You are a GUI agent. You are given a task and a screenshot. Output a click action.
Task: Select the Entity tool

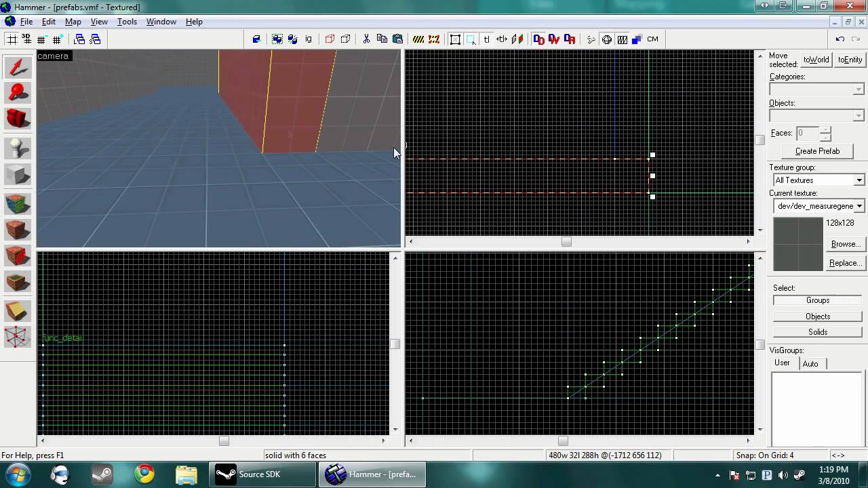(18, 148)
